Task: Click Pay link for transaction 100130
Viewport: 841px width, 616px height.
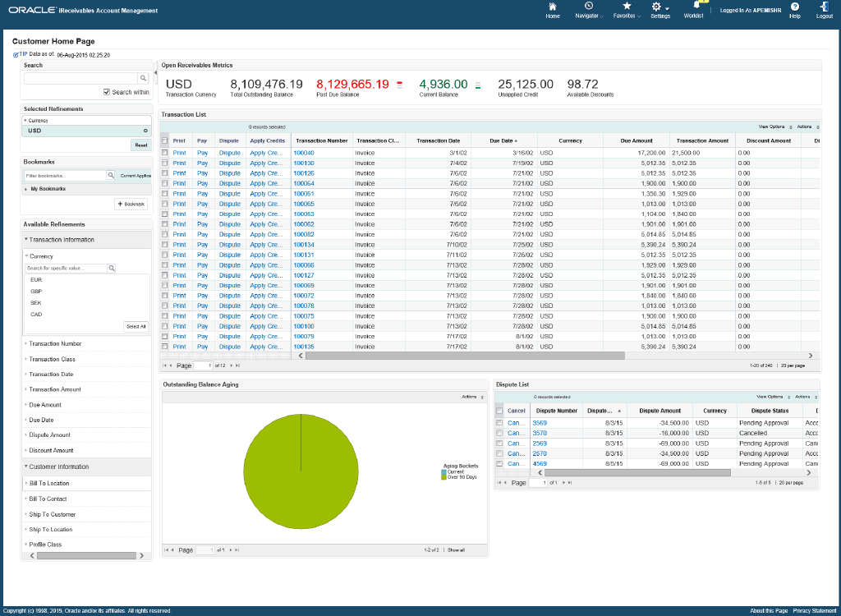Action: [x=202, y=163]
